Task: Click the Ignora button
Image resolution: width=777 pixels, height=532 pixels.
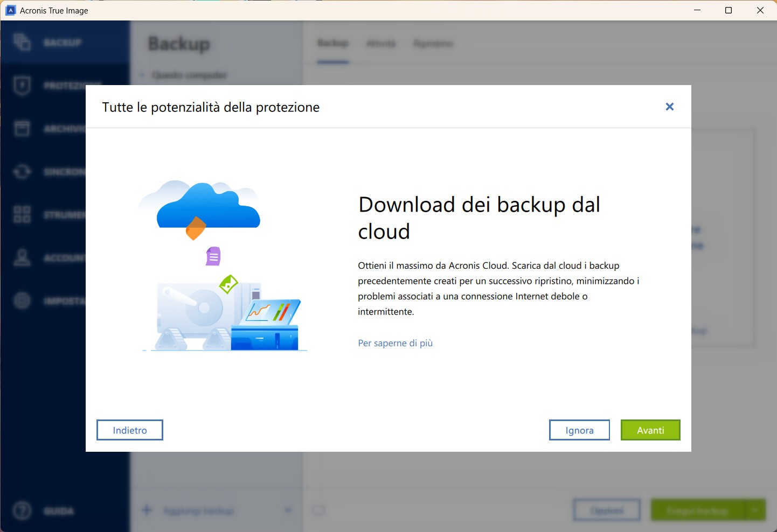Action: (x=579, y=430)
